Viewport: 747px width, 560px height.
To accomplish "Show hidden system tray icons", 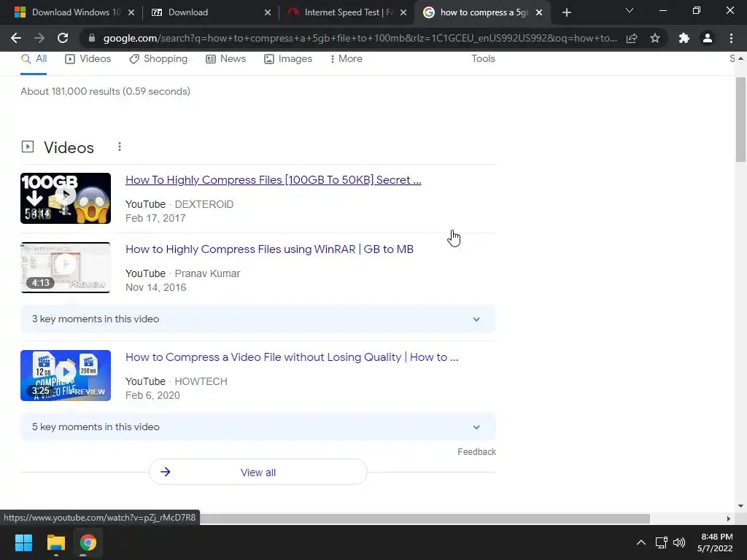I will 641,542.
